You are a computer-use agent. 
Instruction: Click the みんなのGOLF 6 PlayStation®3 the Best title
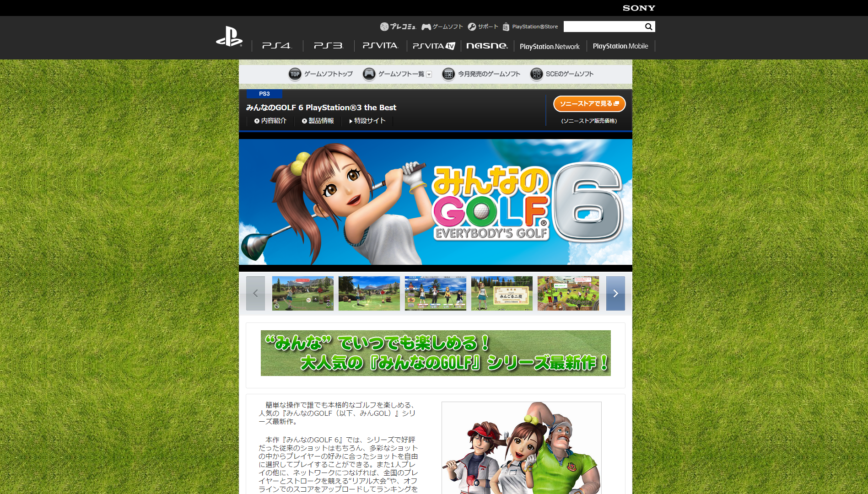(x=321, y=107)
